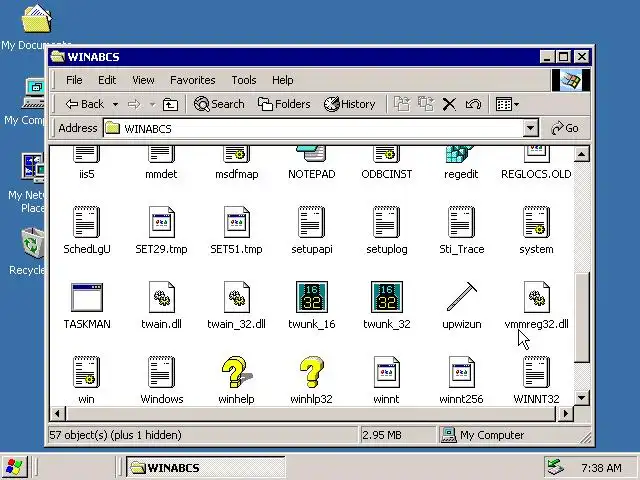
Task: Click the Copy To toolbar icon
Action: [x=426, y=104]
